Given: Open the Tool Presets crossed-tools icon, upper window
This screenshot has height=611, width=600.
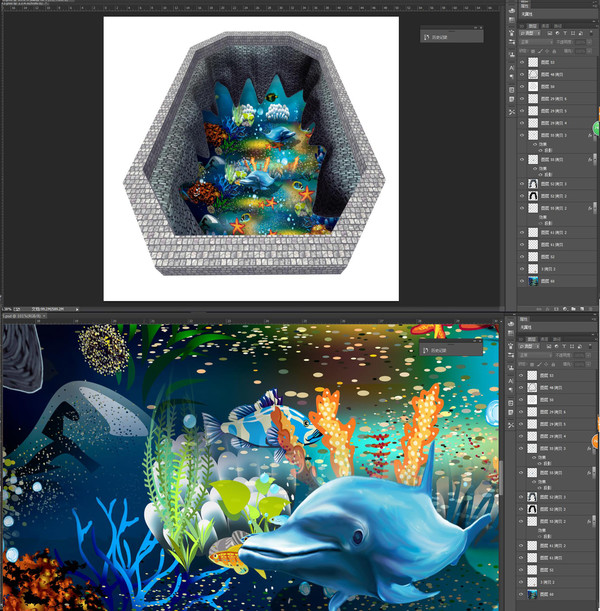Looking at the screenshot, I should coord(512,112).
